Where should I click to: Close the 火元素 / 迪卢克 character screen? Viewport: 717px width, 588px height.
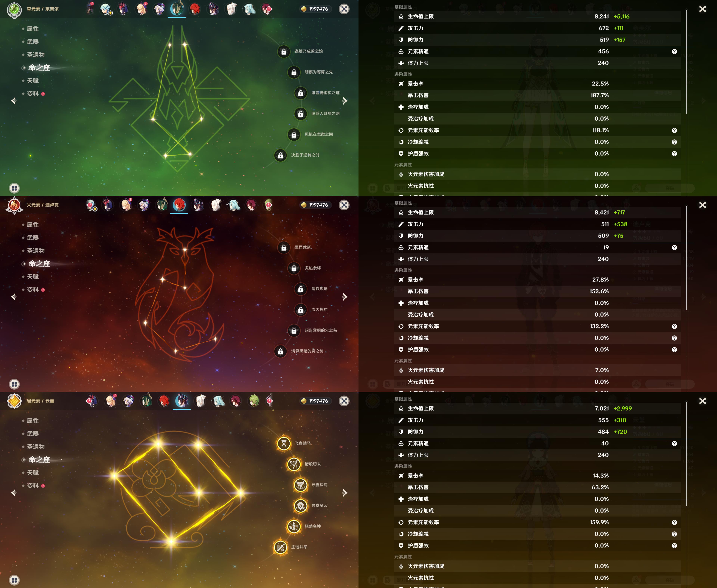pos(344,205)
